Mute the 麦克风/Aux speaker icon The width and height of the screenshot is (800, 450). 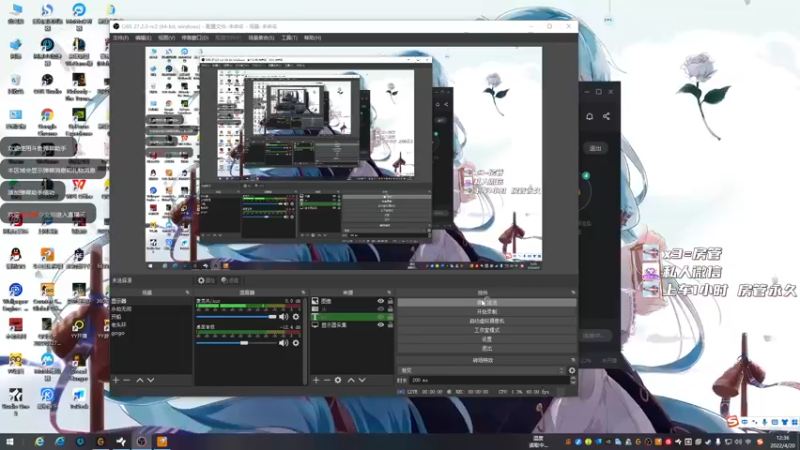(284, 317)
